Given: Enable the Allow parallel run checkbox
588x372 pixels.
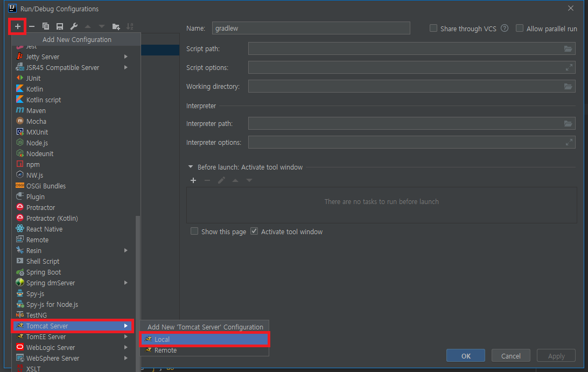Looking at the screenshot, I should click(520, 28).
